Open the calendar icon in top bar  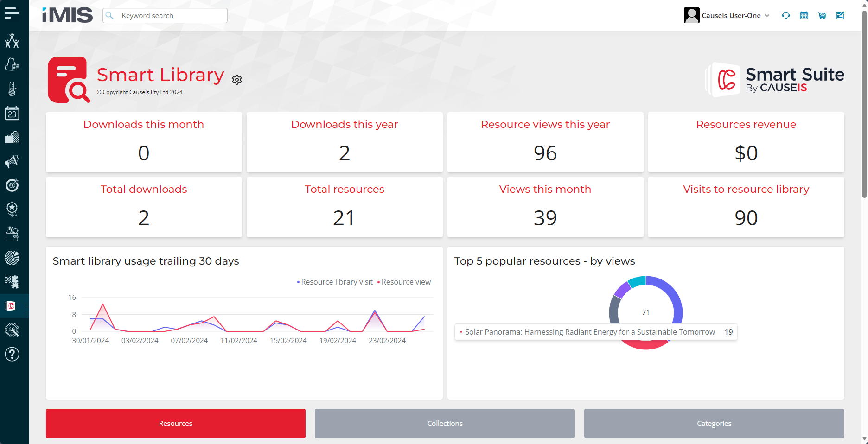click(x=804, y=15)
